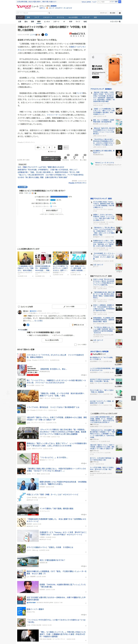Click the 新しい視点 exclamation reaction icon
This screenshot has height=644, width=138.
tap(83, 157)
